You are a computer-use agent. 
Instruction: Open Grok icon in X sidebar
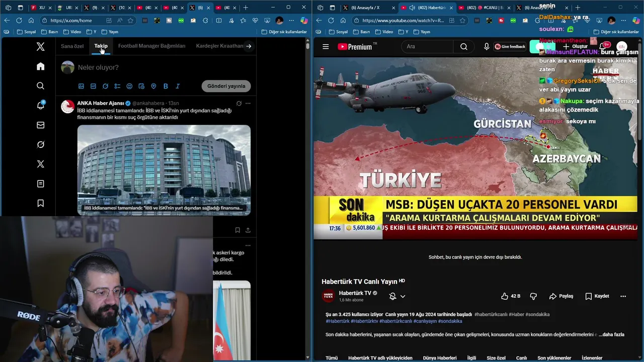pyautogui.click(x=41, y=145)
